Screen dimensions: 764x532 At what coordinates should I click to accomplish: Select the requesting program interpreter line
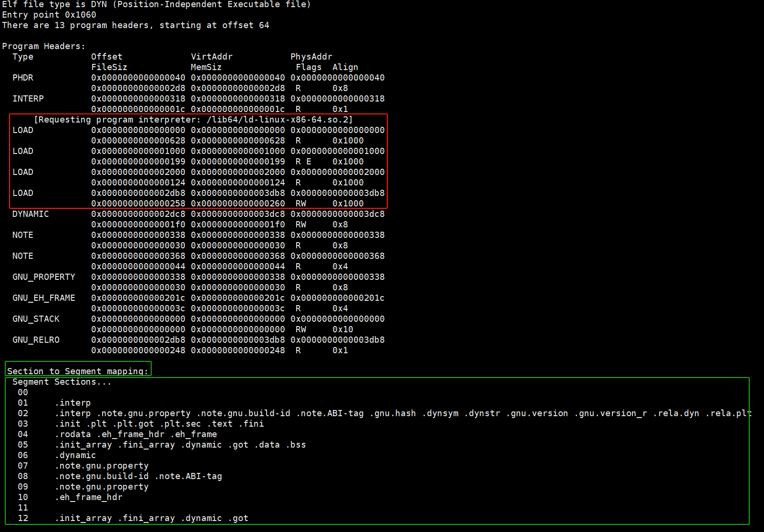(x=193, y=120)
